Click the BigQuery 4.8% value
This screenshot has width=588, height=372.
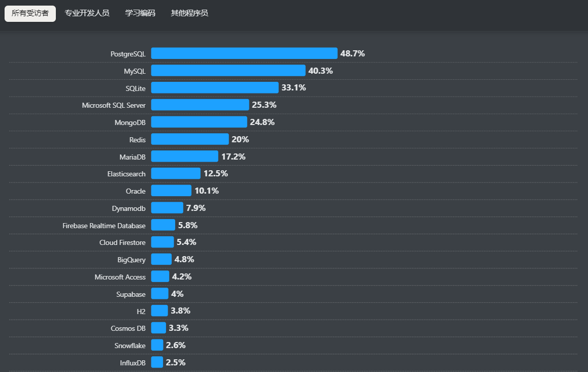(x=184, y=260)
